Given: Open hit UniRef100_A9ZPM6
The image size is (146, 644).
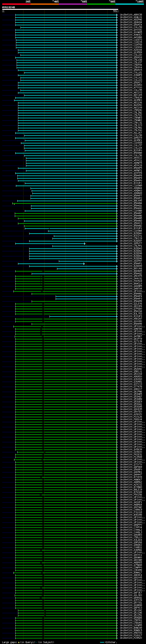Looking at the screenshot, I should 131,20.
